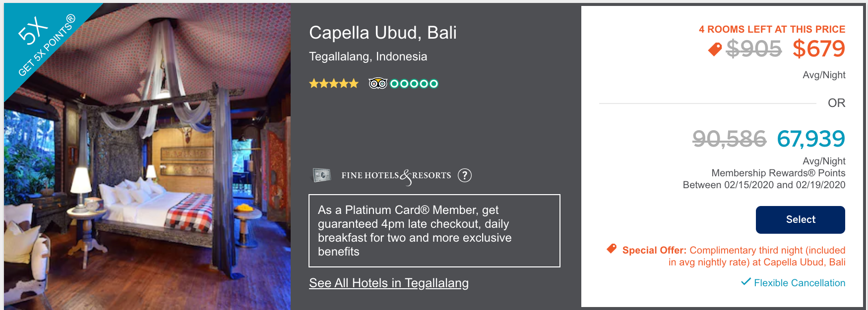Click the $679 discounted nightly price
The image size is (868, 310).
[x=818, y=49]
